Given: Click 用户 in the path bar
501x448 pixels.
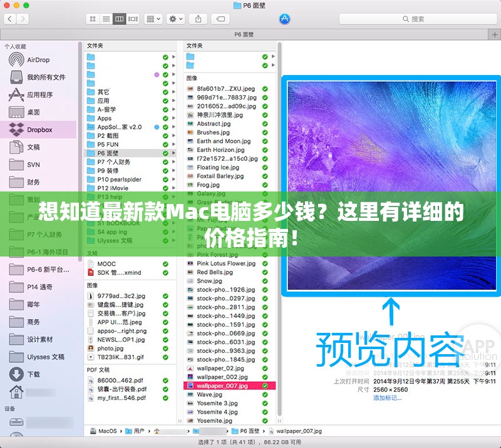Looking at the screenshot, I should click(x=135, y=431).
